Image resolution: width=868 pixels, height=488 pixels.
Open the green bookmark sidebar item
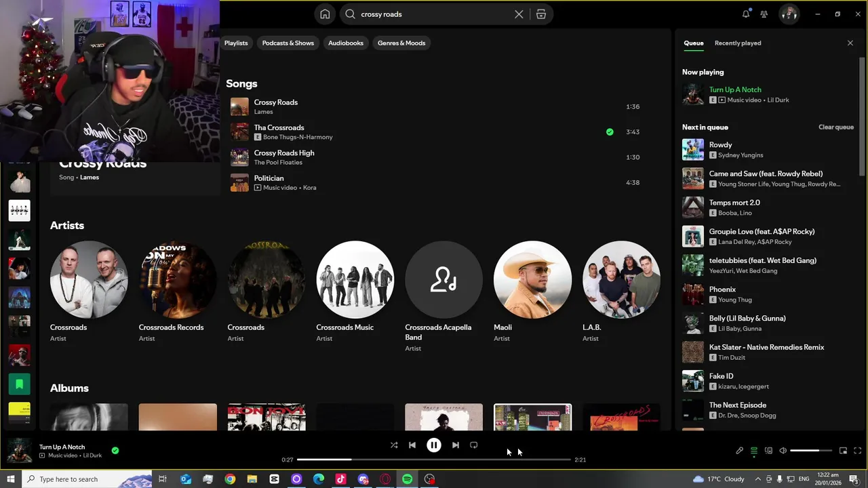[x=20, y=384]
